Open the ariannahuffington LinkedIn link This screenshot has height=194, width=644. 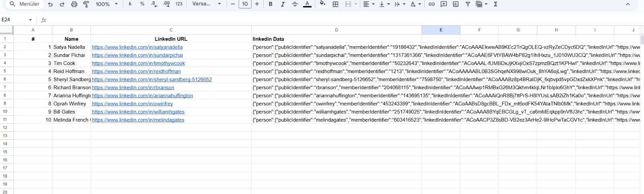[142, 96]
